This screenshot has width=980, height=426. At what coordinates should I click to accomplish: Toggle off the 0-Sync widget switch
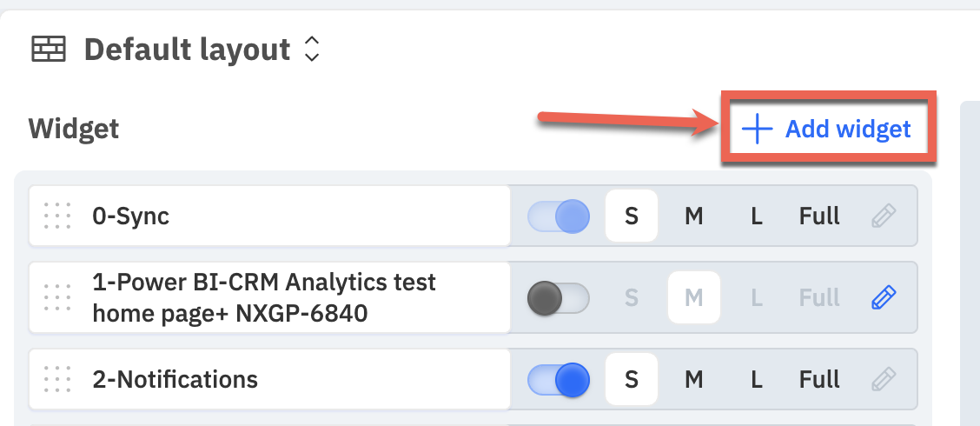pyautogui.click(x=558, y=216)
